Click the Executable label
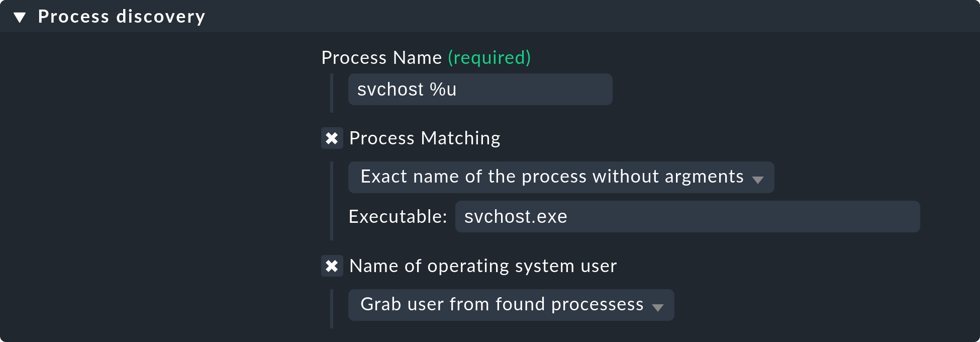The width and height of the screenshot is (980, 342). 397,216
